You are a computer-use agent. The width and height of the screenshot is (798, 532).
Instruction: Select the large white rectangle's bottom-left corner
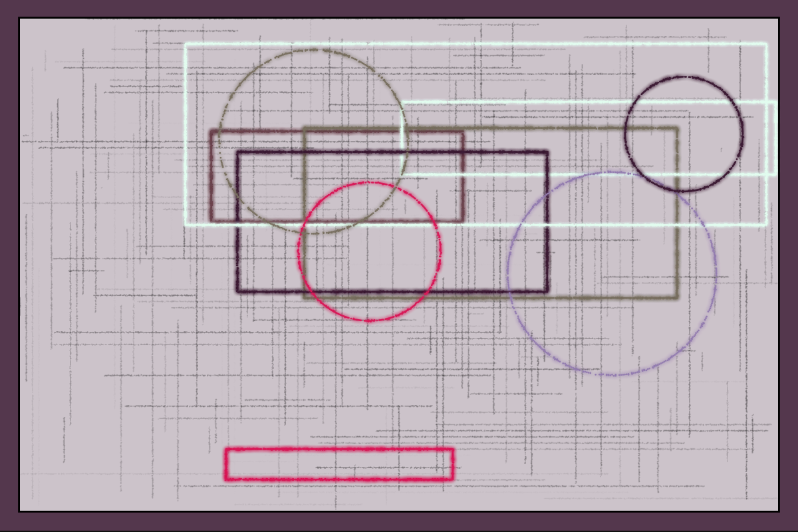(x=186, y=224)
